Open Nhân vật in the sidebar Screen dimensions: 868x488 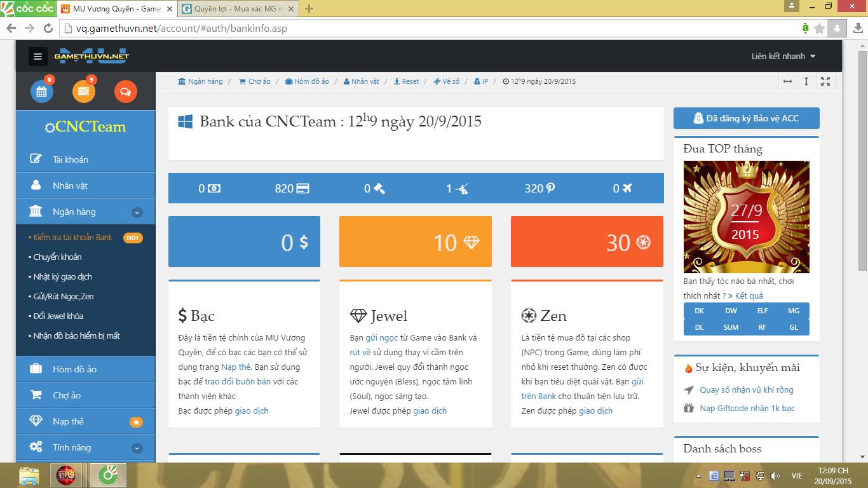coord(85,186)
